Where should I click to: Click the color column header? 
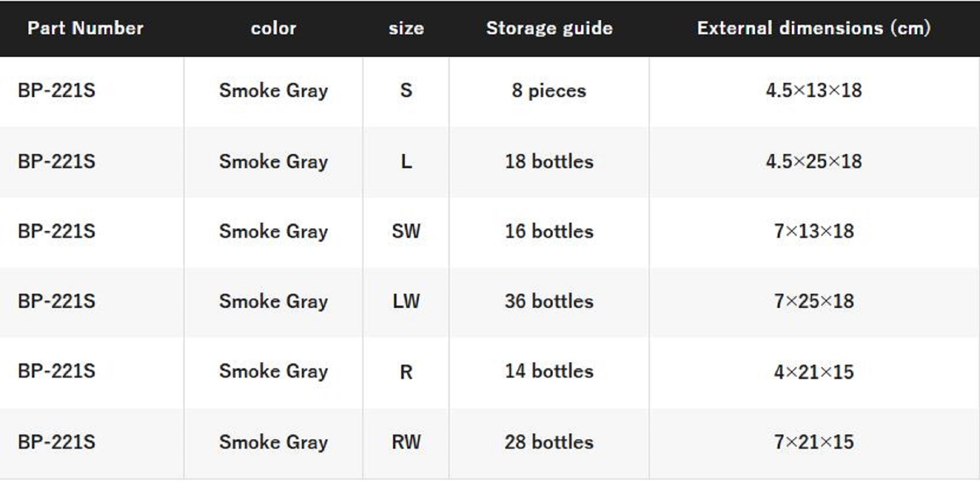[273, 28]
